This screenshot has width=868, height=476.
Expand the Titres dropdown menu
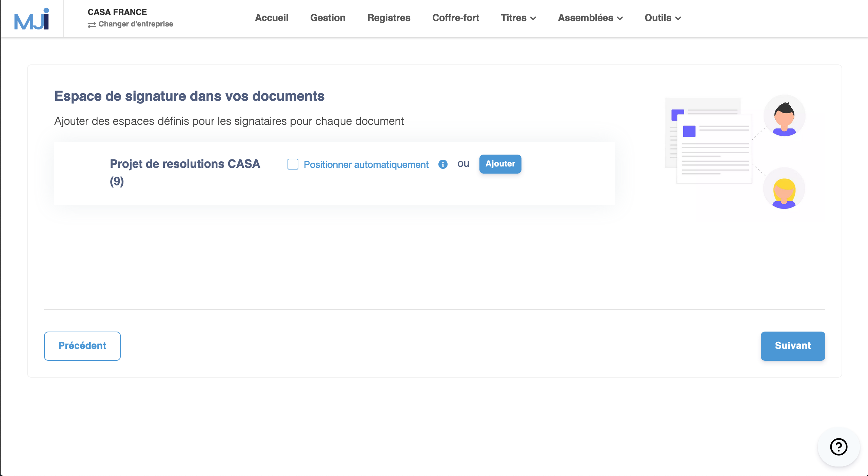click(518, 18)
